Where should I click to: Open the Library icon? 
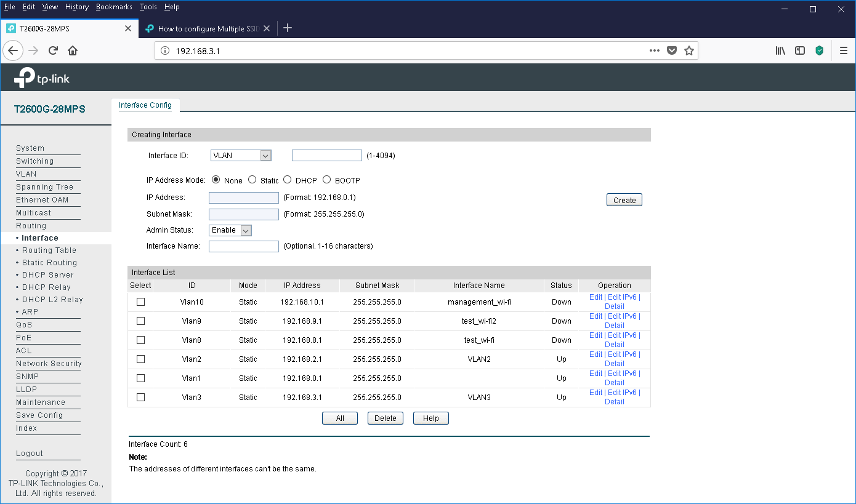point(780,50)
